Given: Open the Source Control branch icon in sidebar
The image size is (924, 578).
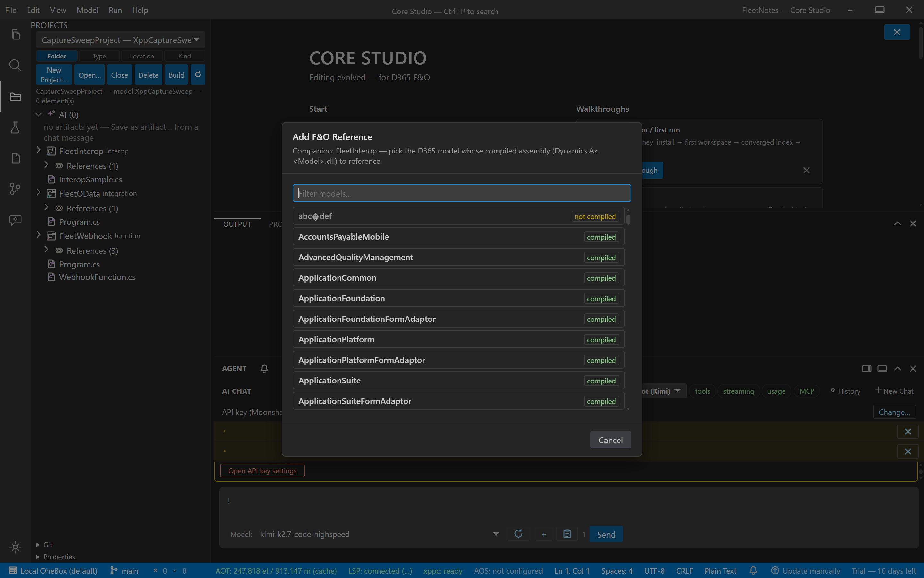Looking at the screenshot, I should (x=15, y=189).
